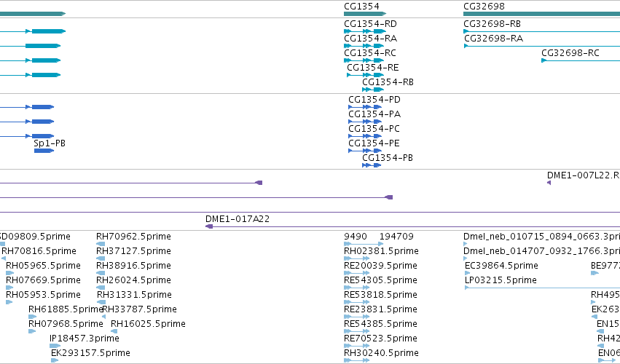Select EST RH07669.5prime

43,280
